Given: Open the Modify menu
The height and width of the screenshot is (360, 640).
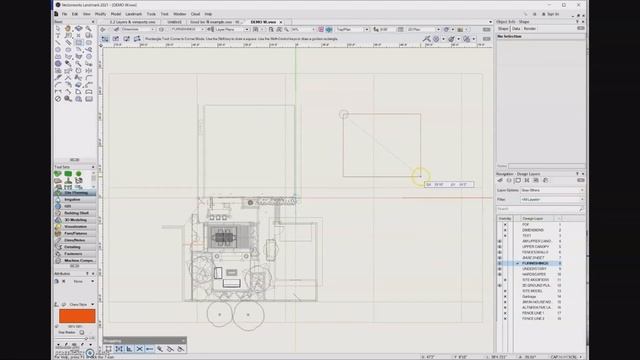Looking at the screenshot, I should click(x=100, y=14).
